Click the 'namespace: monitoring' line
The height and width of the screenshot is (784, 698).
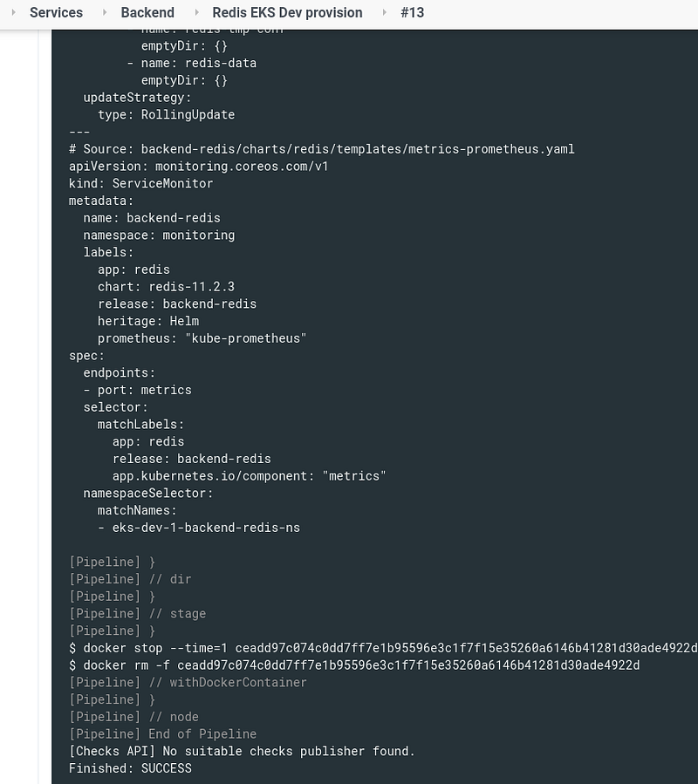[x=159, y=235]
